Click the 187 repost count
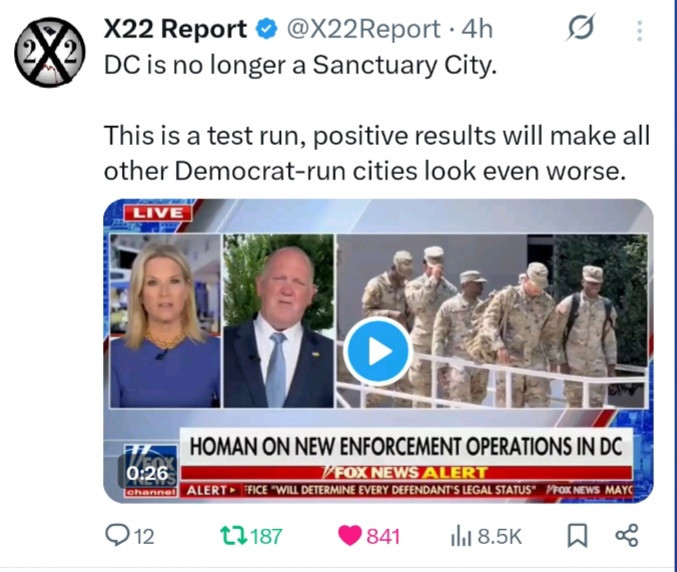The image size is (677, 572). 266,536
